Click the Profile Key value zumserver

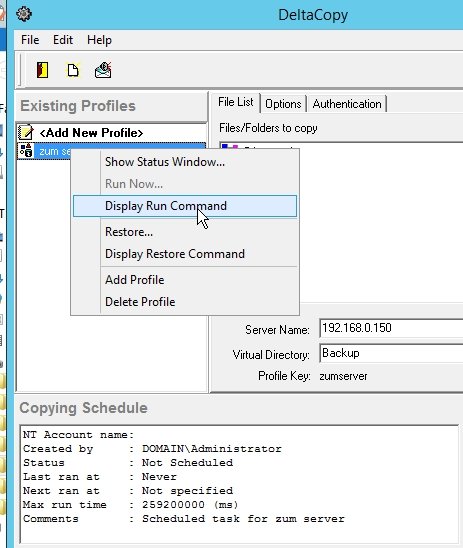[343, 376]
